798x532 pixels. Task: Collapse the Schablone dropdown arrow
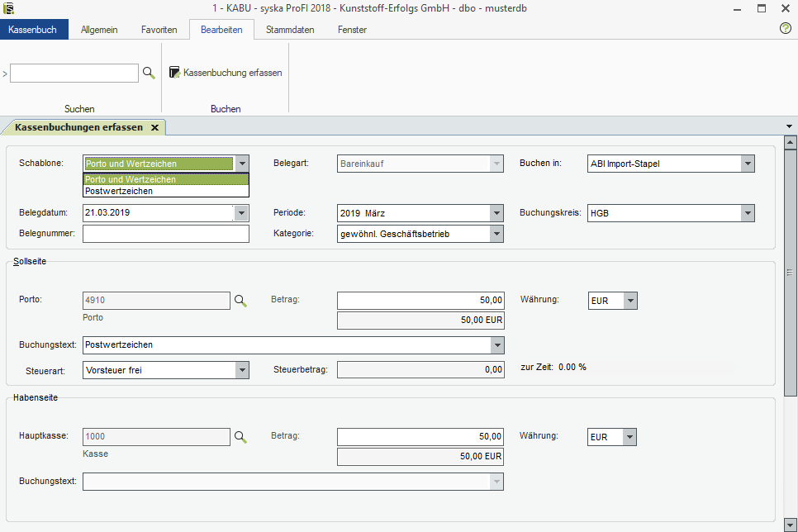point(242,164)
